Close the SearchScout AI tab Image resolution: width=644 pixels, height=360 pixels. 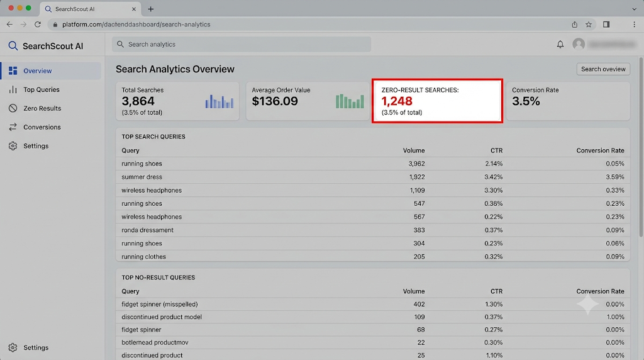[x=134, y=9]
